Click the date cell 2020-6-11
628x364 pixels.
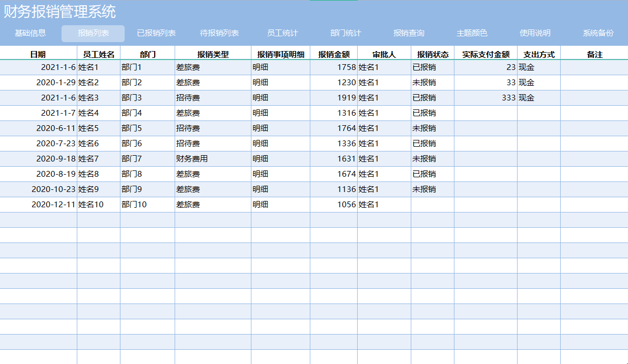tap(38, 128)
